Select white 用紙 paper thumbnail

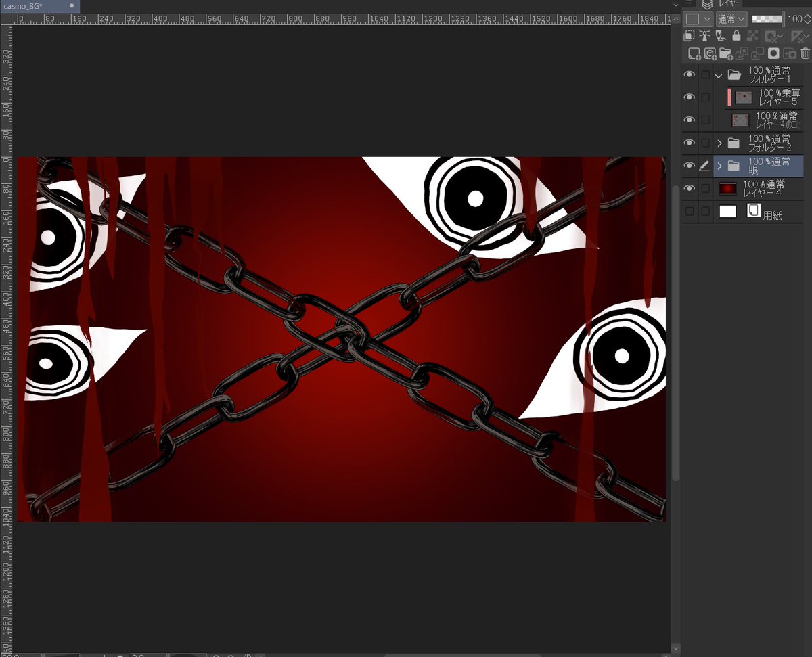[727, 211]
